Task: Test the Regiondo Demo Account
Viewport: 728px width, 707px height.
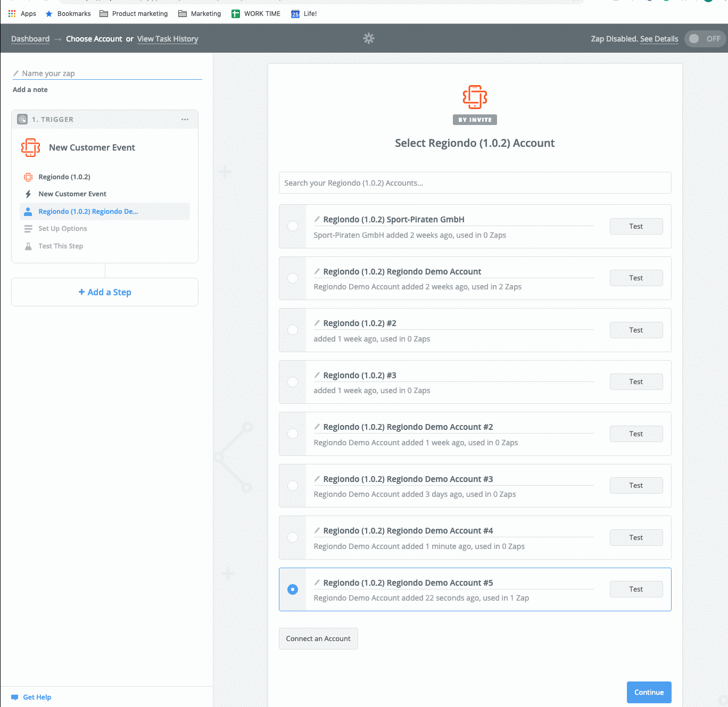Action: tap(636, 278)
